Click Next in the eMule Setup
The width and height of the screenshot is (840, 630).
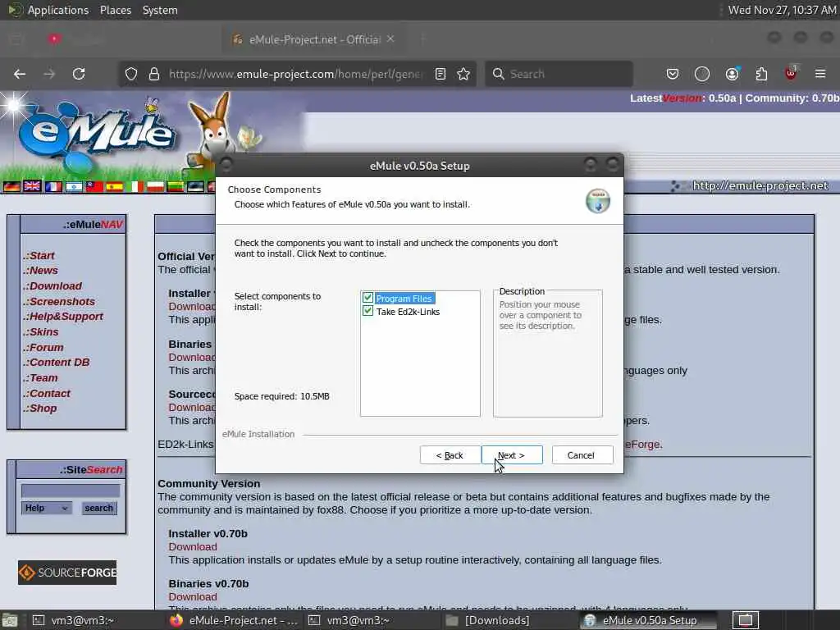(x=512, y=454)
